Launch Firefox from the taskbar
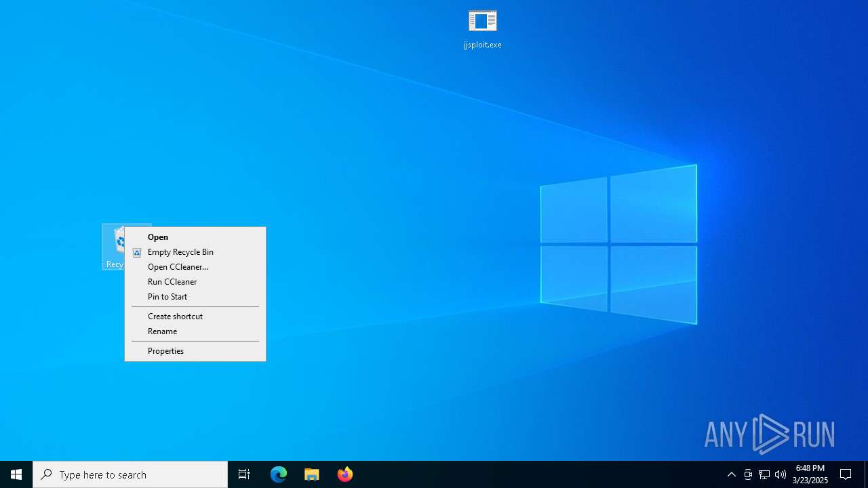Viewport: 868px width, 488px height. (345, 474)
